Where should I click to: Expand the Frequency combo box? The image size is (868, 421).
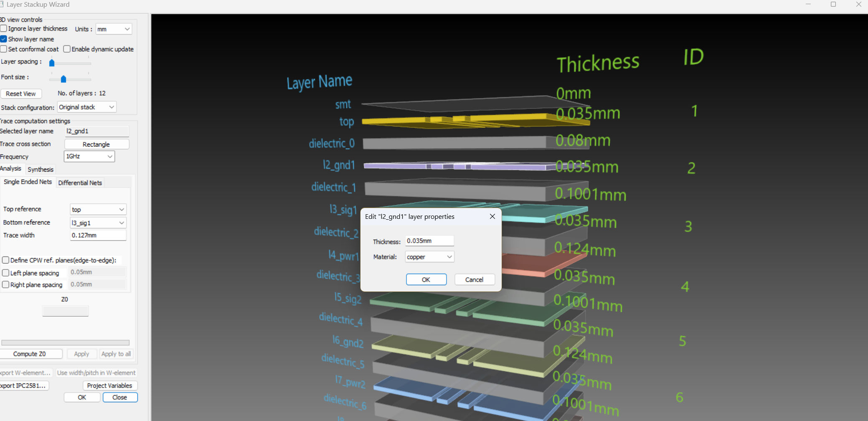pyautogui.click(x=89, y=156)
